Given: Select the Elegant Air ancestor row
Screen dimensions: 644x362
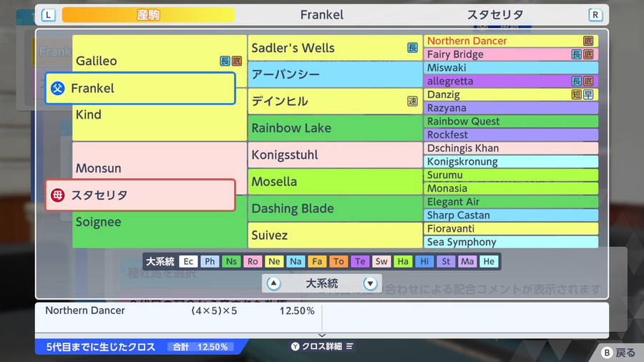Looking at the screenshot, I should (511, 202).
